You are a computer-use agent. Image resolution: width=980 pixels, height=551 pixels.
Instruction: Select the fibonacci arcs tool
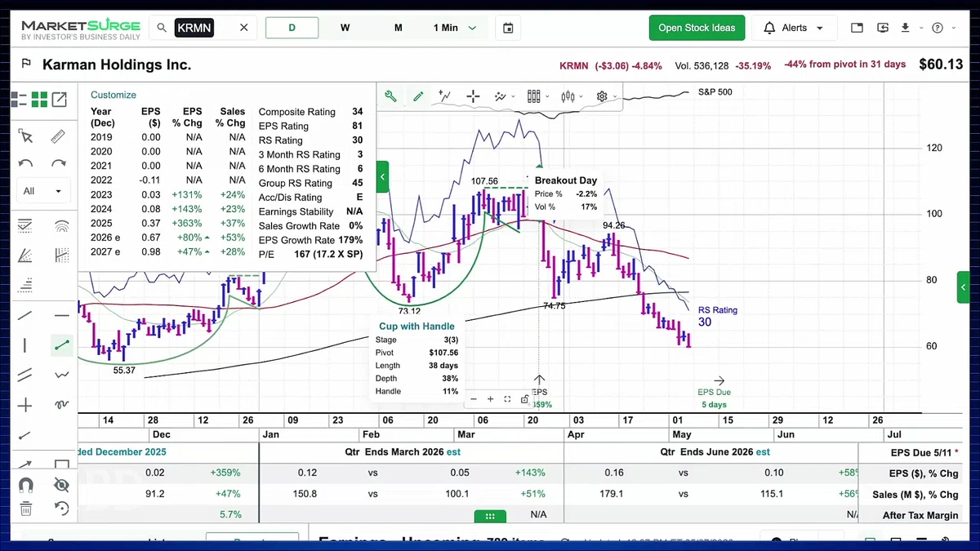coord(61,226)
